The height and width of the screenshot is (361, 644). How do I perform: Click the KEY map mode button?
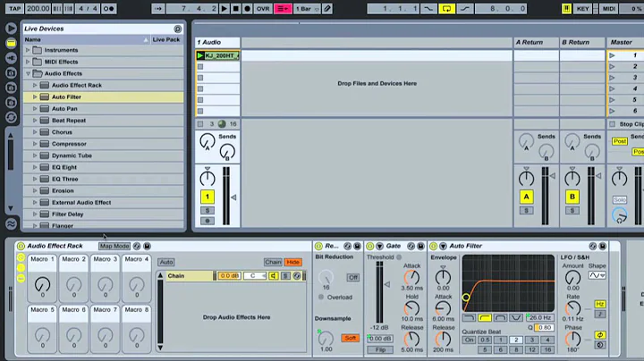582,9
